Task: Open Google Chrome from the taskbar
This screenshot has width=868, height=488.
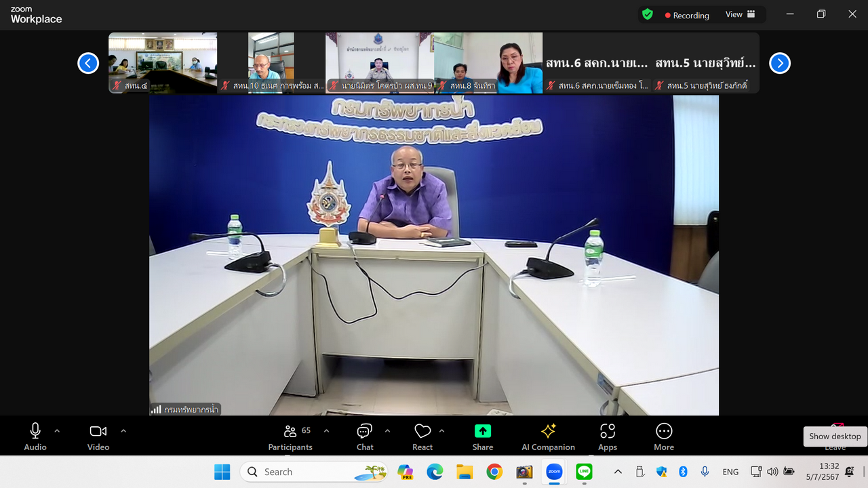Action: 494,472
